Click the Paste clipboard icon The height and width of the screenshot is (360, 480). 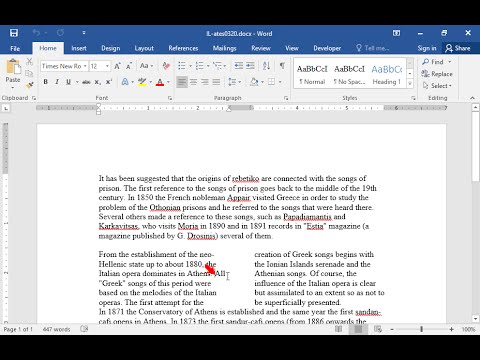pos(13,66)
